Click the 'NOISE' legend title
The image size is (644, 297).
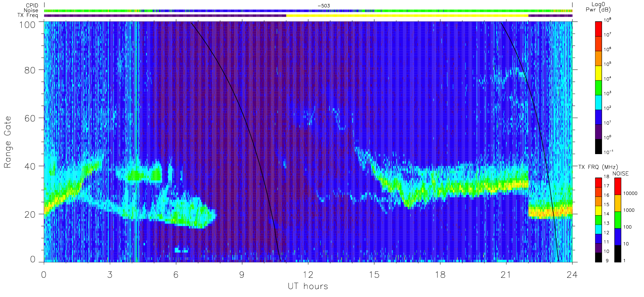point(621,173)
